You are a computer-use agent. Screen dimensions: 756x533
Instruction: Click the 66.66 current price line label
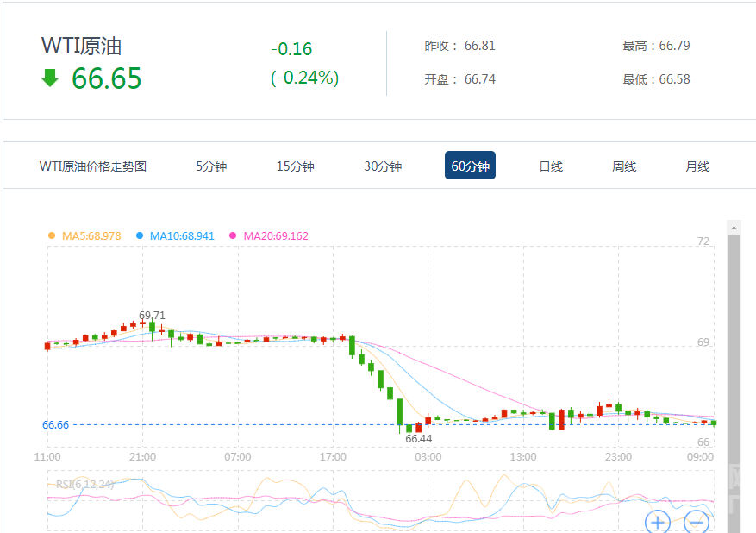point(55,425)
